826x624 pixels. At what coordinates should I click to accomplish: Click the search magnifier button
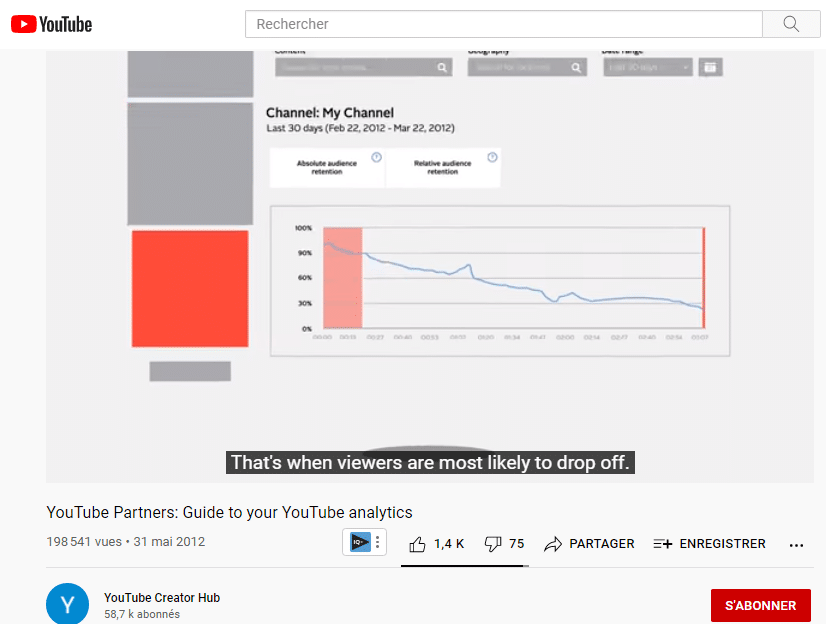791,24
